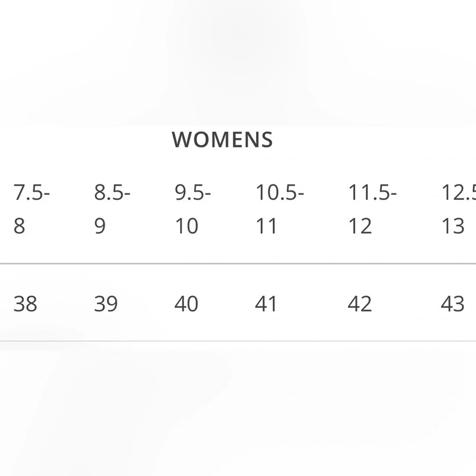476x476 pixels.
Task: Select the 8.5-9 size cell
Action: pyautogui.click(x=112, y=209)
